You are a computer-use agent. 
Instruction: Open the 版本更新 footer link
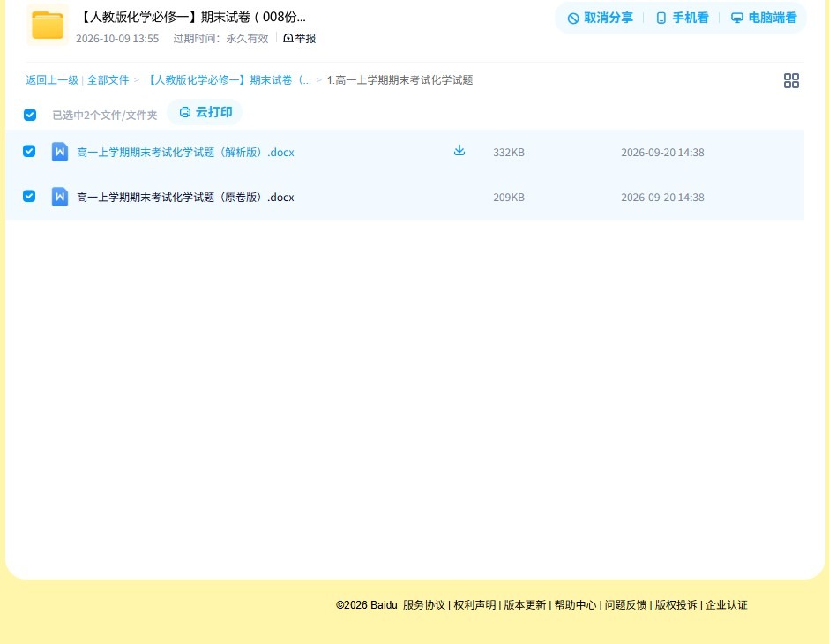coord(525,605)
